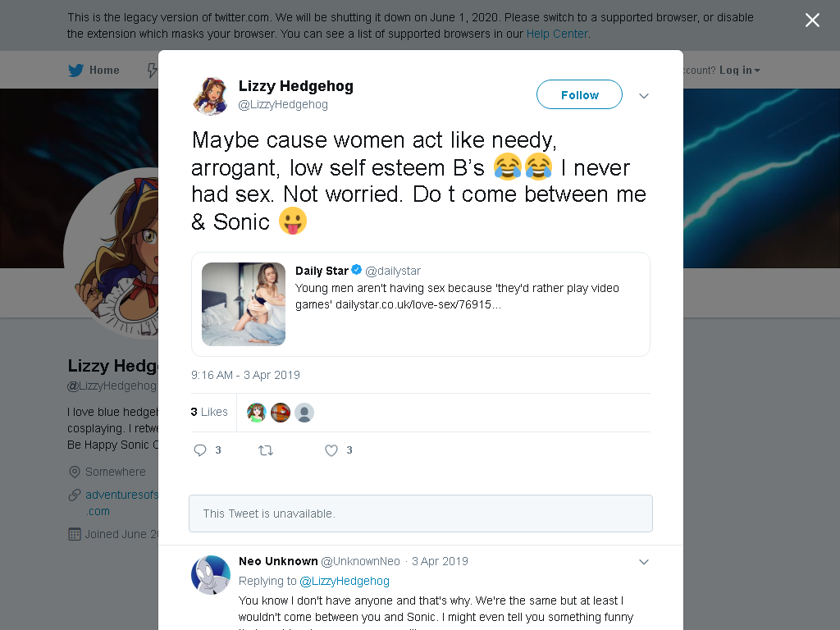
Task: Click the second liker's avatar
Action: tap(281, 413)
